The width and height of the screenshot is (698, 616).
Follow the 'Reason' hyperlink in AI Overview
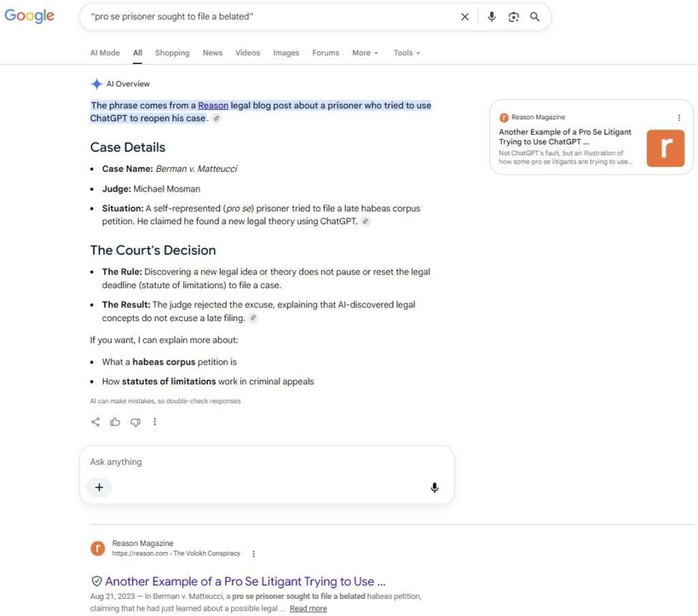[x=213, y=106]
